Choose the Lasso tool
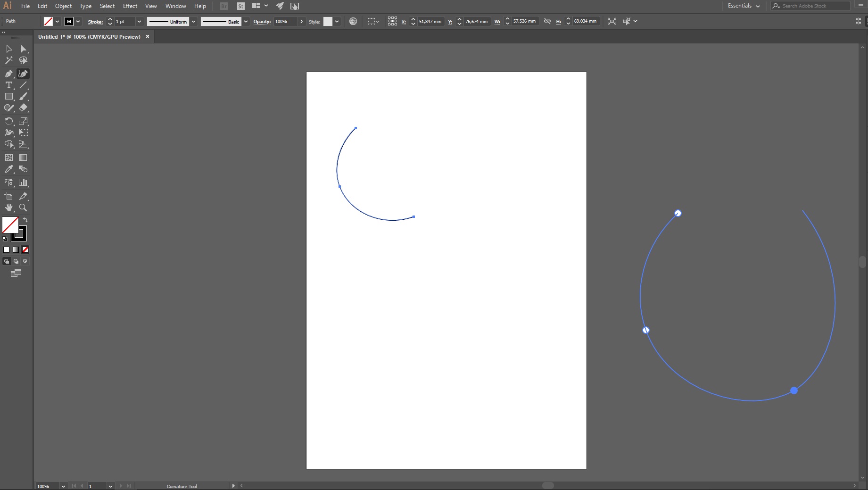868x490 pixels. click(23, 60)
